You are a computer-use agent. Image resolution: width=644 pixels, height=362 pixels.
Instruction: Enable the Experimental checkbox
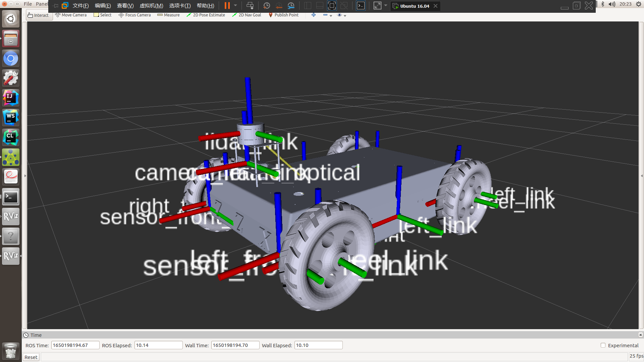[x=603, y=345]
